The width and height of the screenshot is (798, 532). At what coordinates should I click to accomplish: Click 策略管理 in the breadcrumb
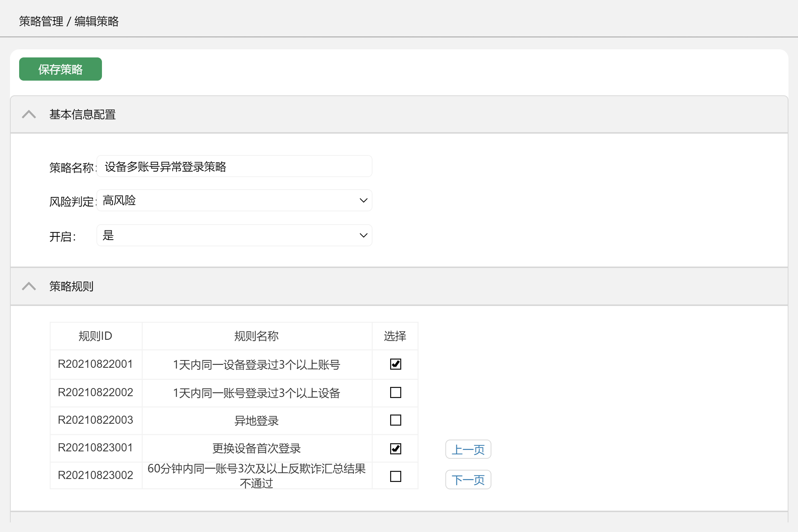41,21
